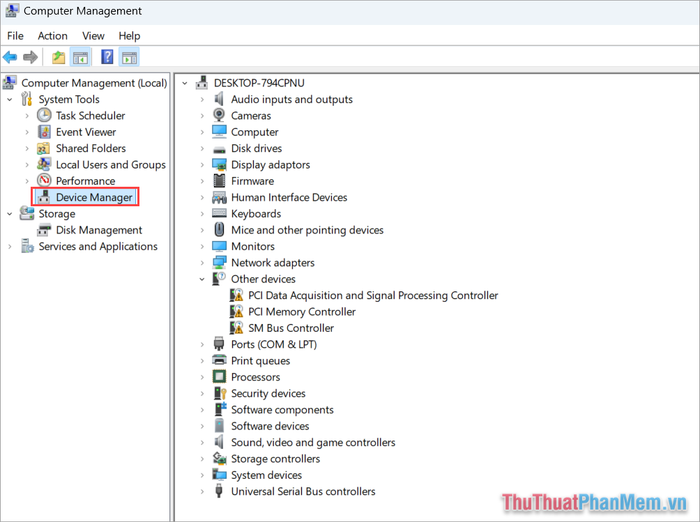700x522 pixels.
Task: Open the Help question mark toolbar icon
Action: point(107,57)
